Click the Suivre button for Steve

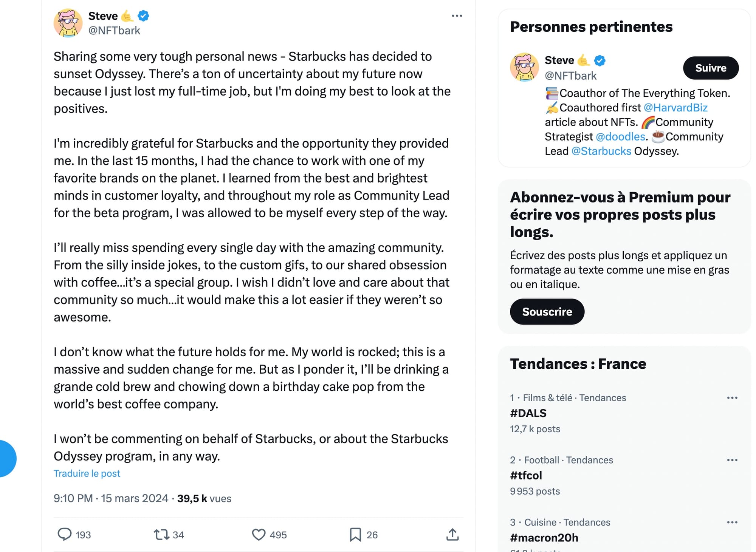point(711,68)
